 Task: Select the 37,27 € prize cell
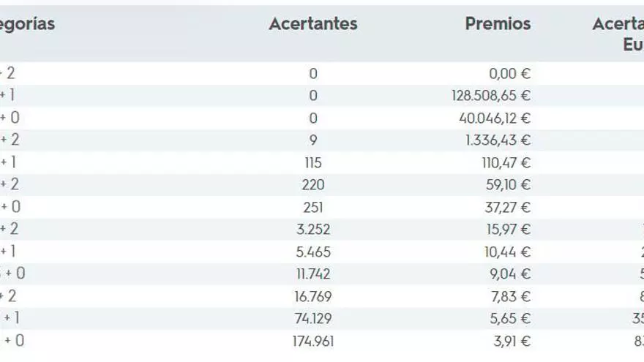click(x=508, y=208)
